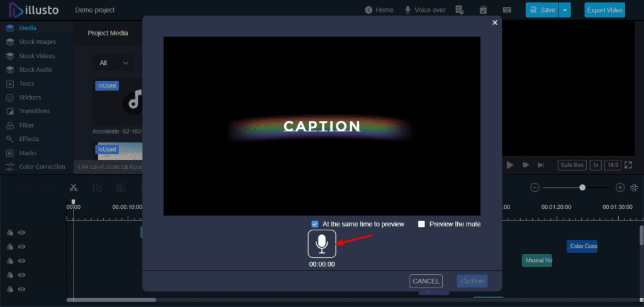Click the CANCEL button
The image size is (644, 307).
[426, 281]
